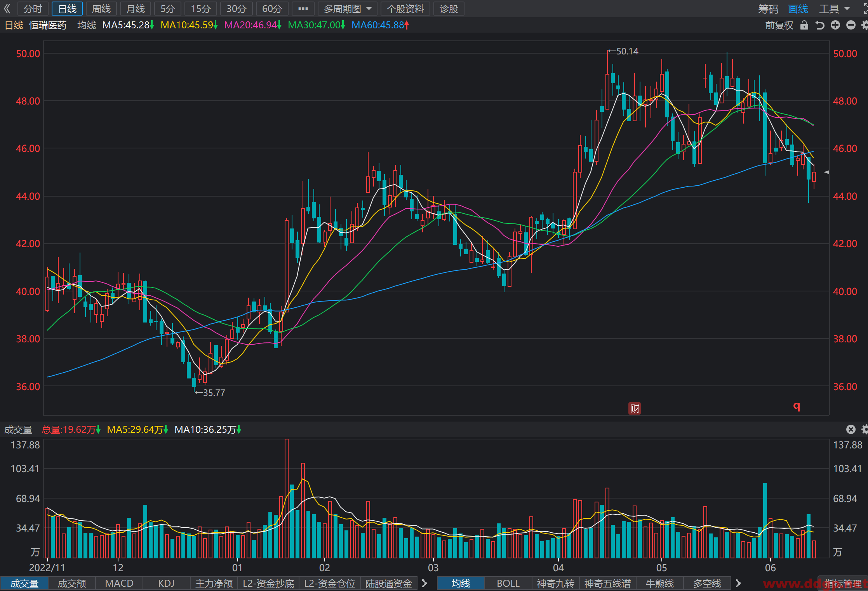The image size is (868, 591).
Task: Click the 诊股 diagnosis button
Action: pos(449,9)
